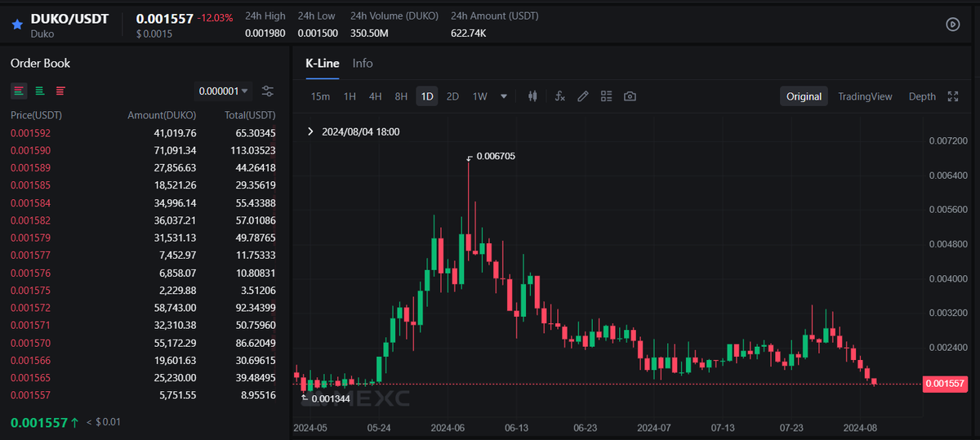Select the 15m chart interval
This screenshot has height=440, width=980.
(320, 96)
